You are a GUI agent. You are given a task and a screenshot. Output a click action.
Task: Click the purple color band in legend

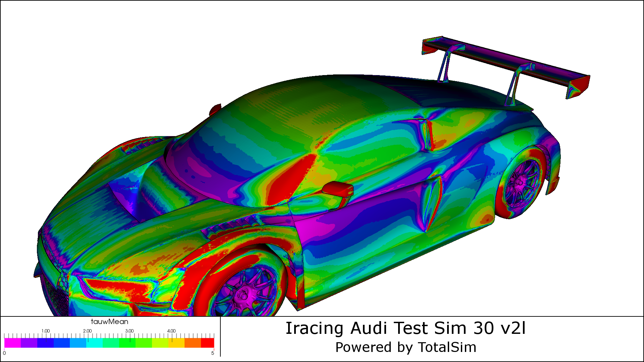(29, 343)
